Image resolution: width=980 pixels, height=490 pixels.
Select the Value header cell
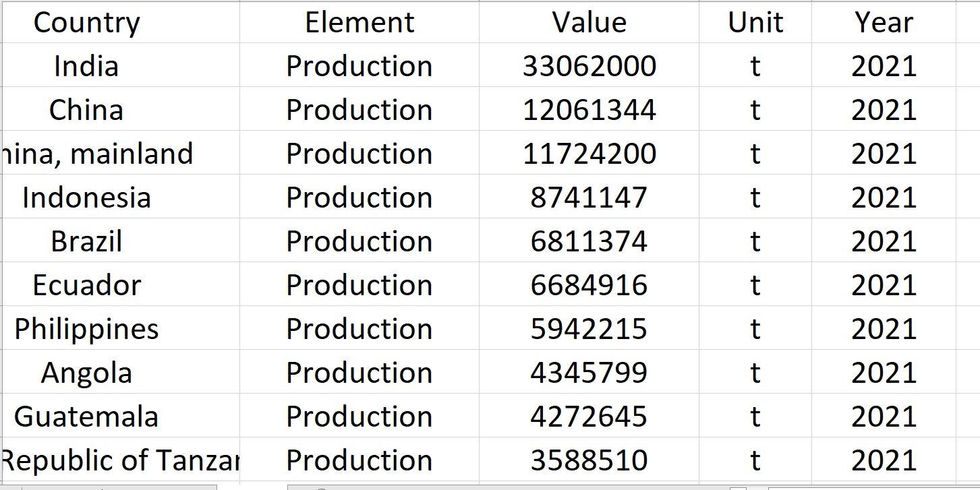tap(589, 22)
